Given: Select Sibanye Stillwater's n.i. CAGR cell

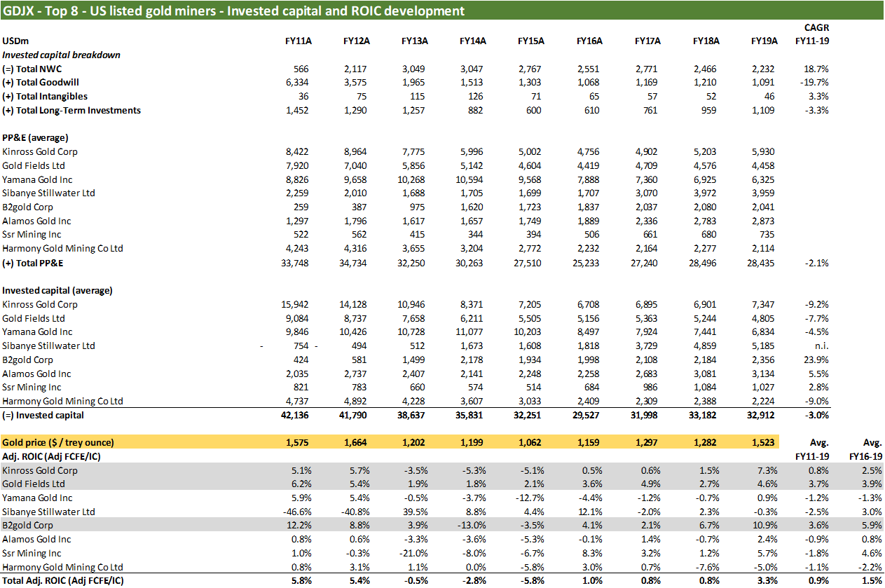Looking at the screenshot, I should pos(821,346).
